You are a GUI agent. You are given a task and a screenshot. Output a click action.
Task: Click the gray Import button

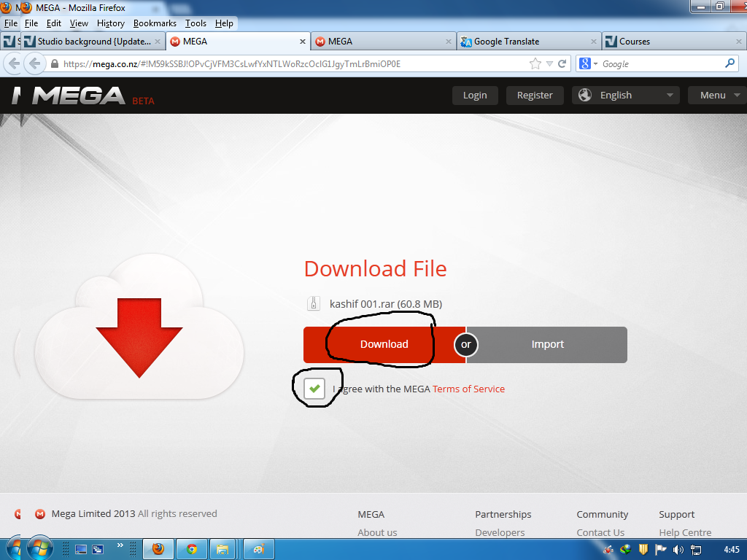(x=547, y=344)
